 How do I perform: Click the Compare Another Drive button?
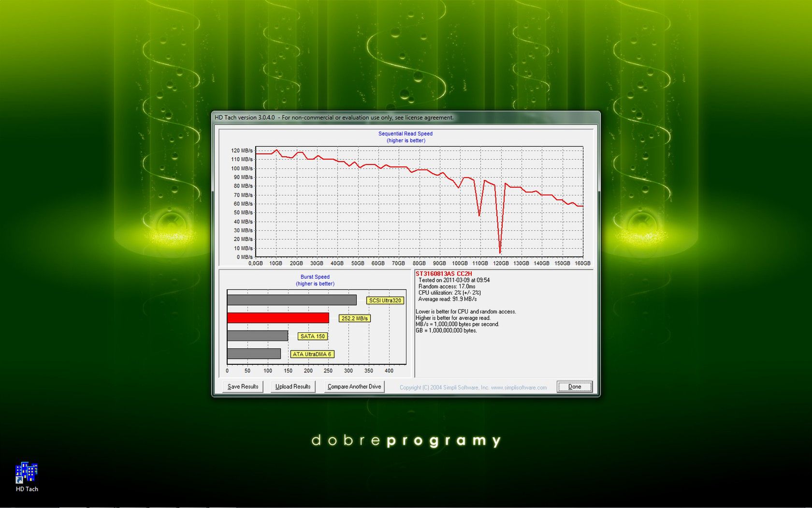click(x=354, y=387)
